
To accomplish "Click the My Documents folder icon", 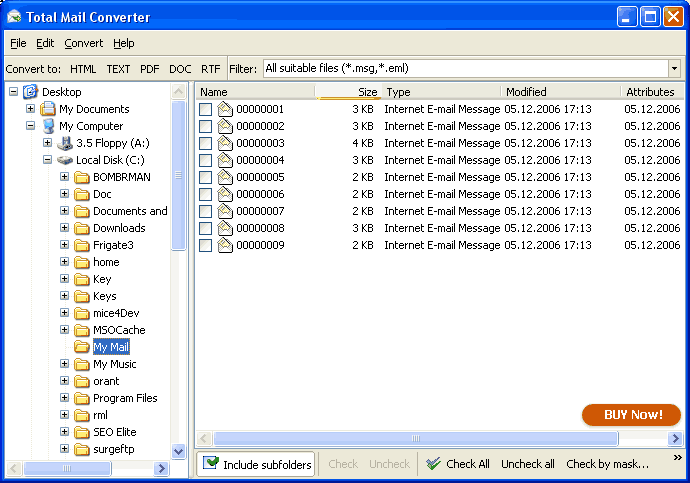I will (48, 109).
